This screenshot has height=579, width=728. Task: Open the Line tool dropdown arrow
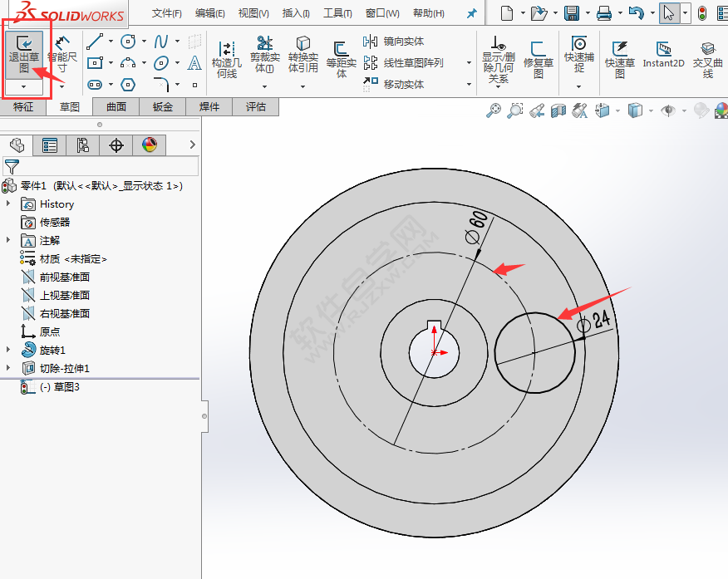coord(111,42)
